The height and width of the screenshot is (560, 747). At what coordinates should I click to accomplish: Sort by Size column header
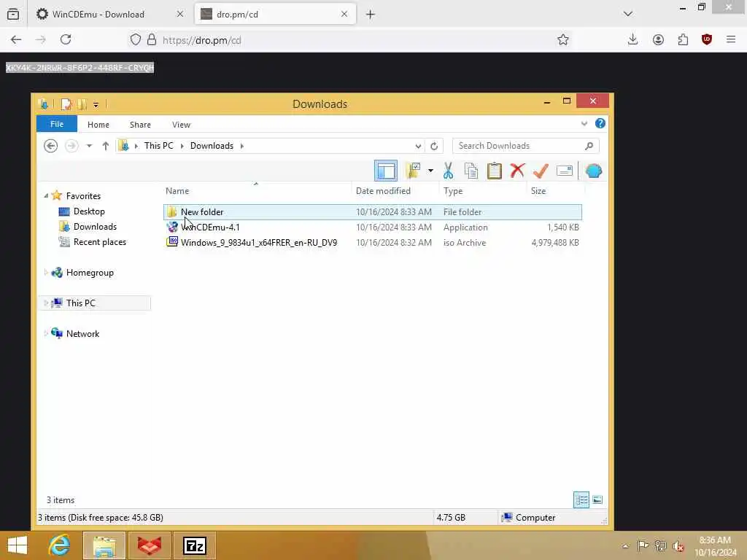click(x=538, y=191)
